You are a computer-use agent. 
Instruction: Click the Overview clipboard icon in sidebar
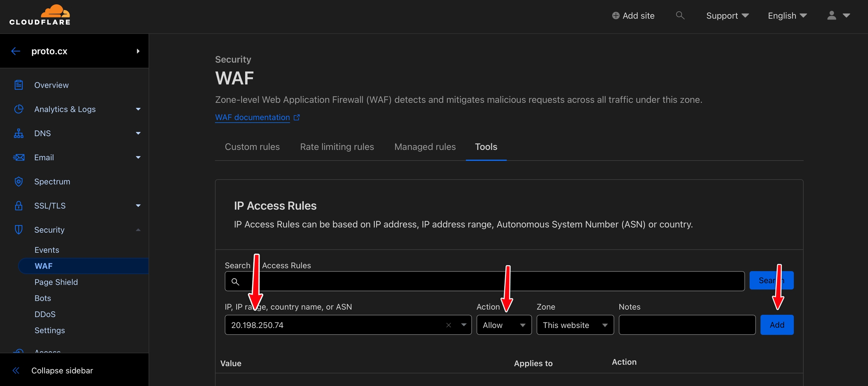coord(18,85)
